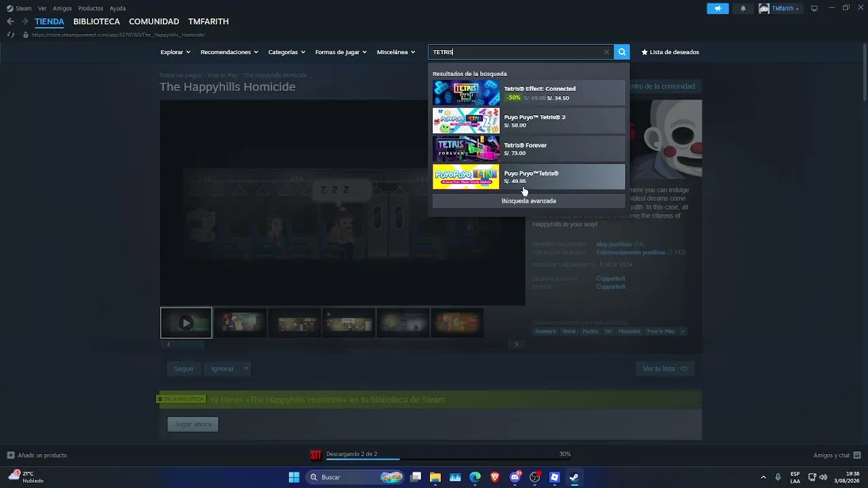Image resolution: width=868 pixels, height=488 pixels.
Task: Open the notifications bell
Action: tap(743, 8)
